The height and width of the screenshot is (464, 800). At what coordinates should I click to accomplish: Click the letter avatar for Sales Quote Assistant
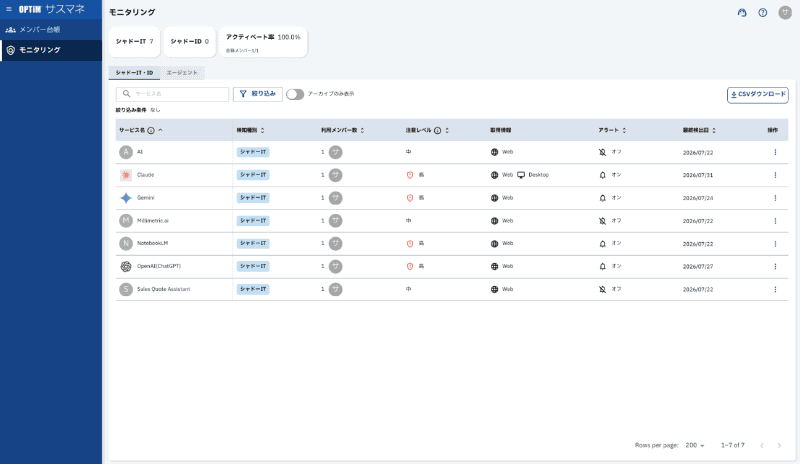tap(126, 289)
